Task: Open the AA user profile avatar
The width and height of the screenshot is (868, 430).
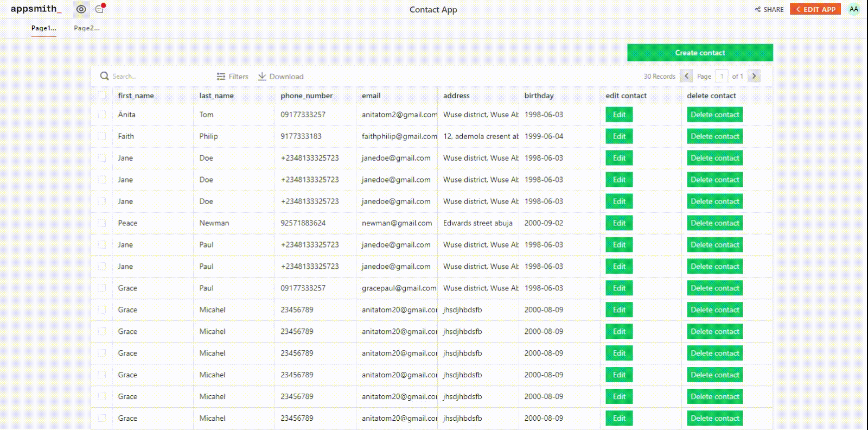Action: point(853,9)
